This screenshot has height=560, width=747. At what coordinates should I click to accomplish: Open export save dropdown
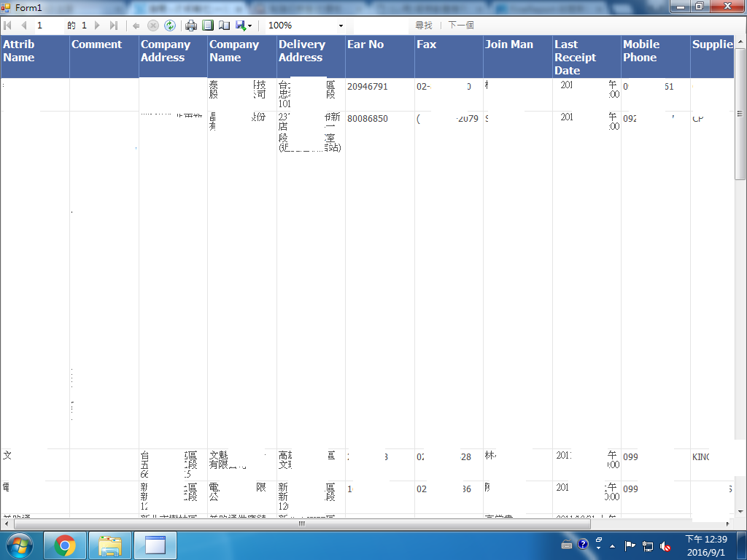(244, 26)
